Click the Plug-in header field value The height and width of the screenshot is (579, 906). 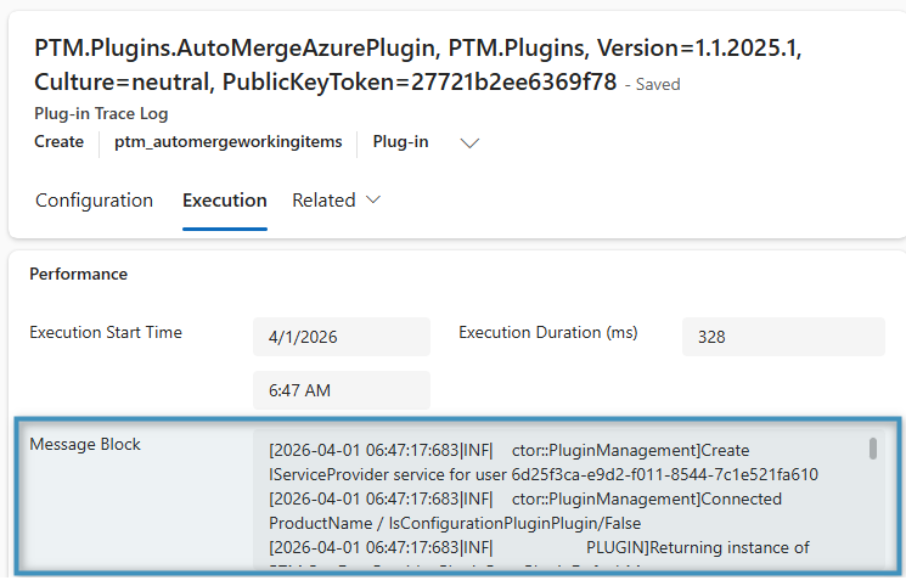pos(400,142)
